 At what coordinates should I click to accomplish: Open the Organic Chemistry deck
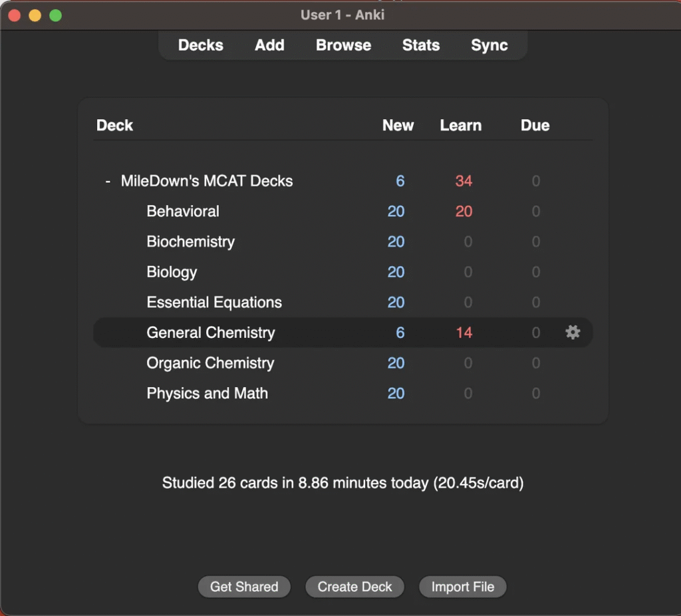[210, 363]
